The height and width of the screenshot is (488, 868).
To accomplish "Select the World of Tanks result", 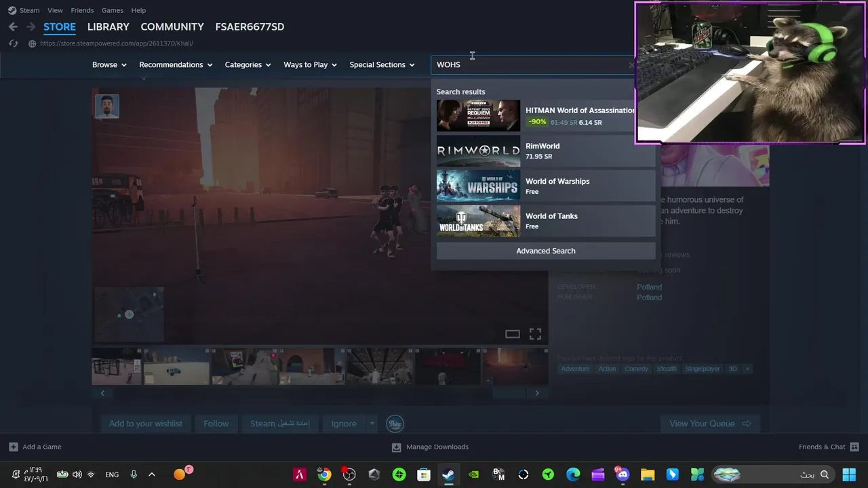I will [x=546, y=221].
